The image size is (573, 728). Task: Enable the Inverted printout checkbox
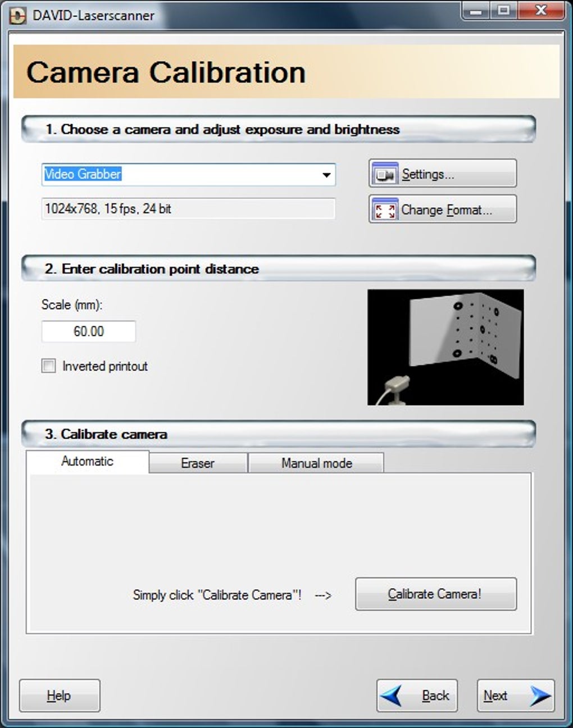click(48, 366)
